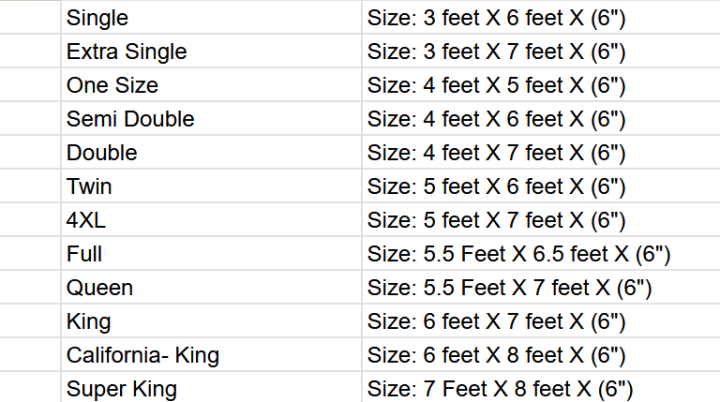The width and height of the screenshot is (720, 402).
Task: Click the 3 feet X 7 feet cell
Action: pyautogui.click(x=541, y=51)
